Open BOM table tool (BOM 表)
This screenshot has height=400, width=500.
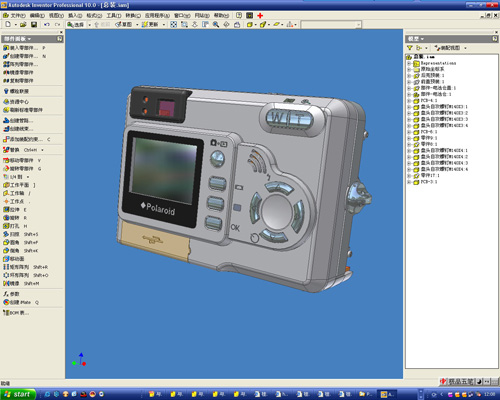coord(16,313)
